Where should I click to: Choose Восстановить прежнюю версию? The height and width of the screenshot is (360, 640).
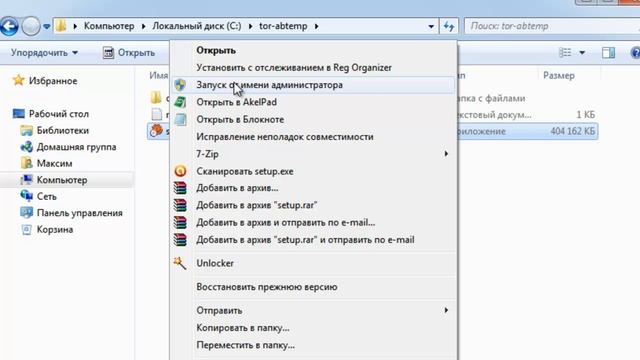tap(314, 287)
